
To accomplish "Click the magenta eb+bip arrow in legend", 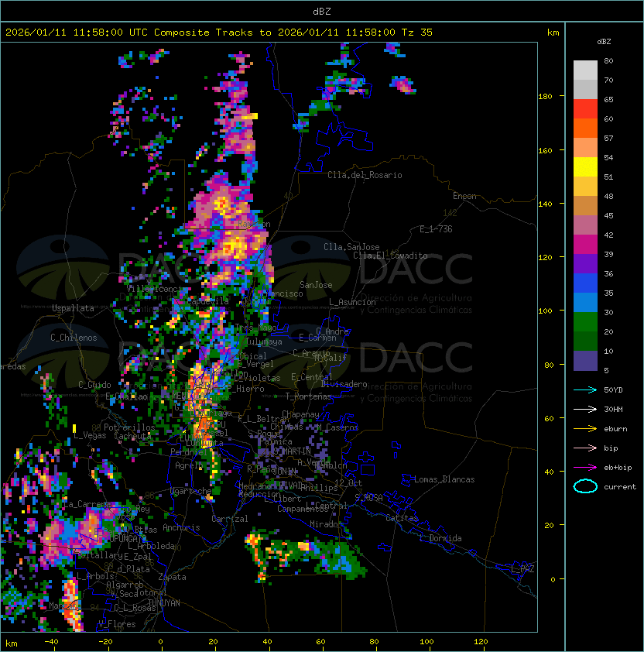I will coord(585,468).
